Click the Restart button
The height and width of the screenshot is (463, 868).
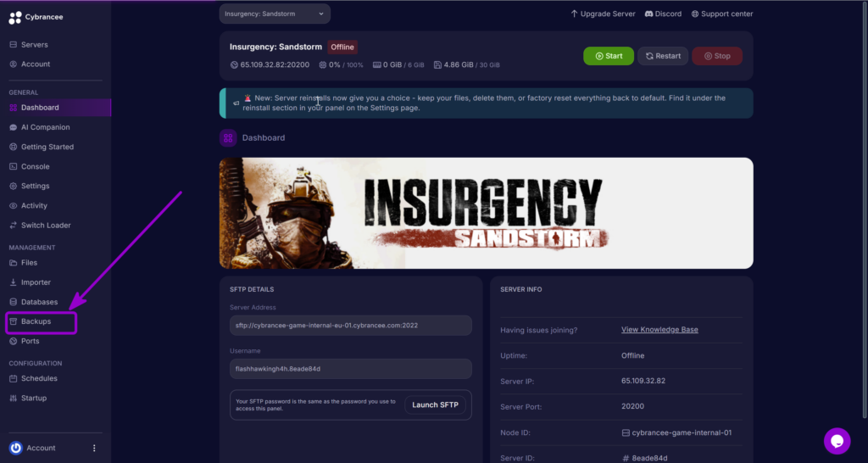click(x=663, y=56)
